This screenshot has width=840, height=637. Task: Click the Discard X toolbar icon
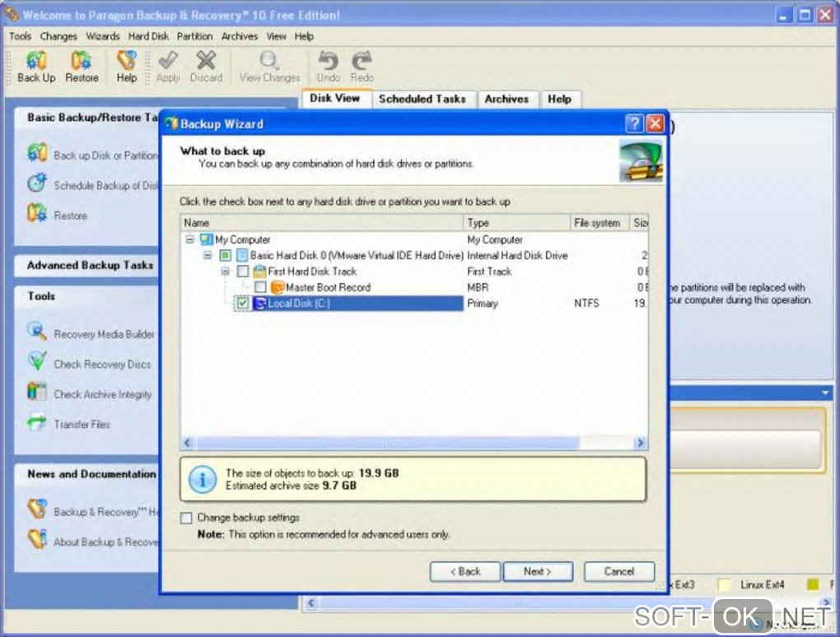[x=206, y=60]
